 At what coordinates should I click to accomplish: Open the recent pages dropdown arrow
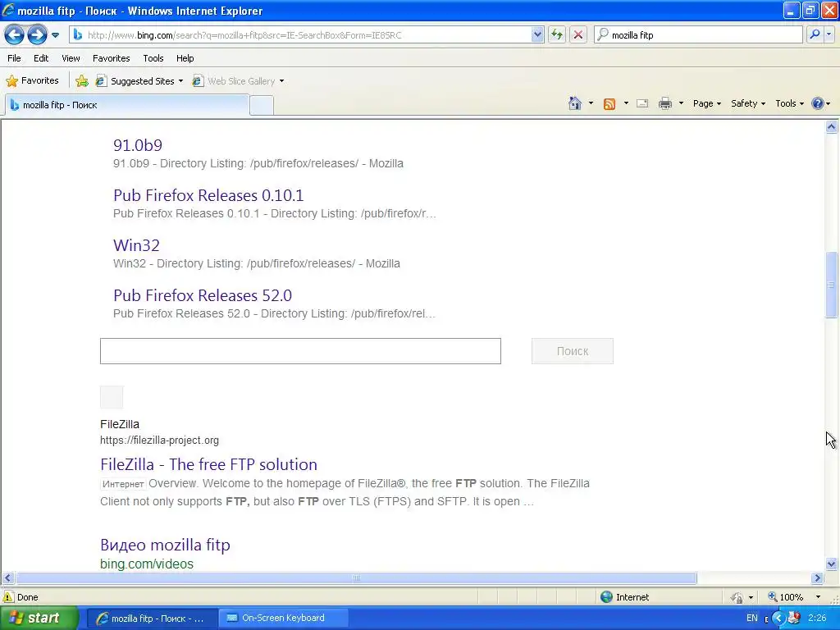[x=55, y=35]
